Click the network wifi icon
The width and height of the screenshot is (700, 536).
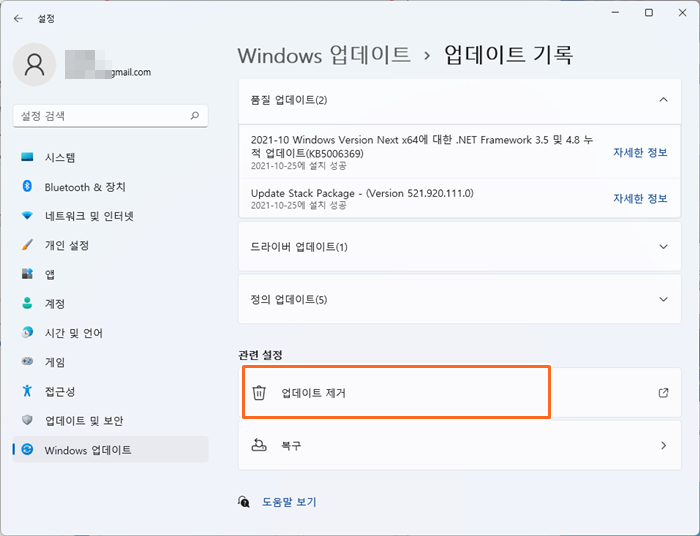tap(27, 216)
